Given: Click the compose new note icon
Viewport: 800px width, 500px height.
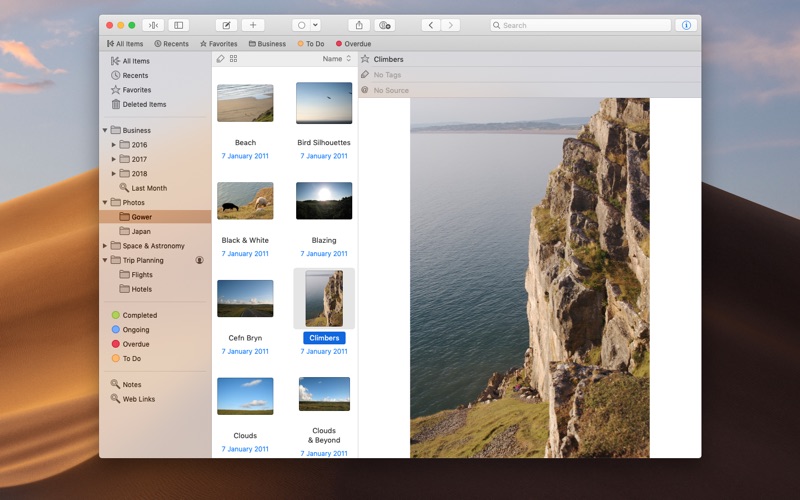Looking at the screenshot, I should pyautogui.click(x=226, y=25).
